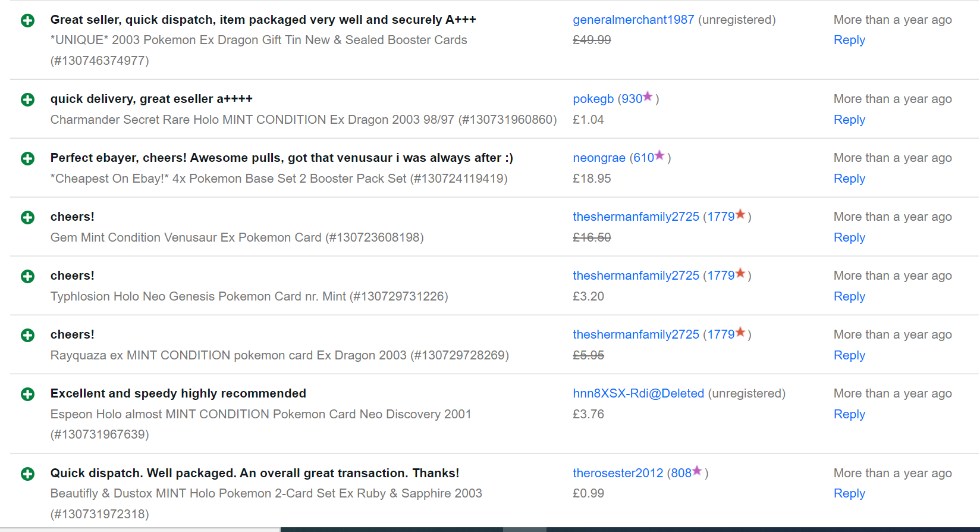The height and width of the screenshot is (532, 980).
Task: Visit neongrae's profile link
Action: (x=599, y=158)
